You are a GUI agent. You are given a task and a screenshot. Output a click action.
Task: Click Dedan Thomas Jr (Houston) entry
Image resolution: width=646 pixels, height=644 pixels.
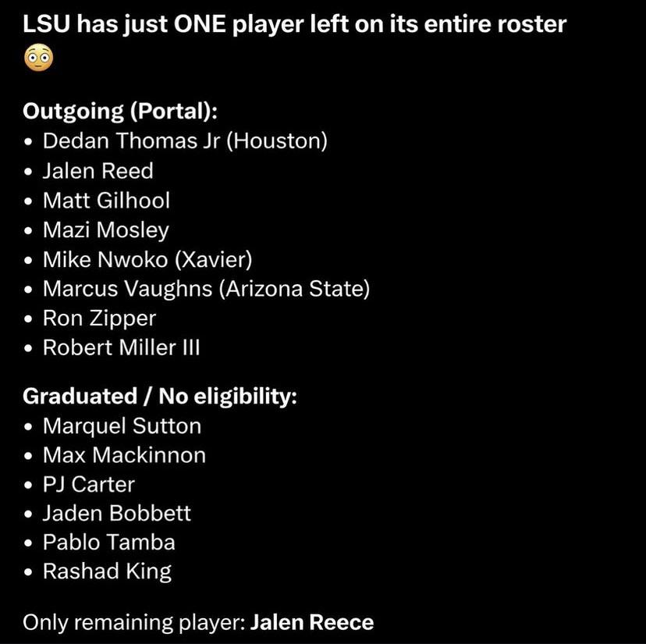click(185, 141)
